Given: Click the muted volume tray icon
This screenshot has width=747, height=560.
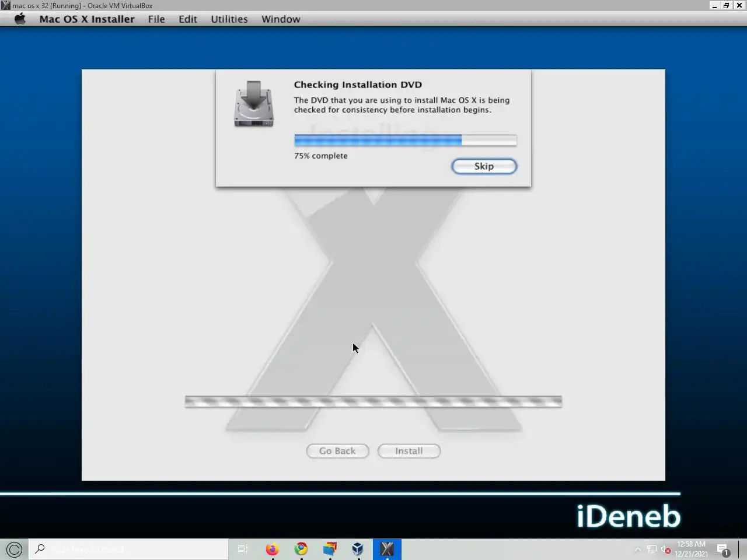Looking at the screenshot, I should [665, 549].
